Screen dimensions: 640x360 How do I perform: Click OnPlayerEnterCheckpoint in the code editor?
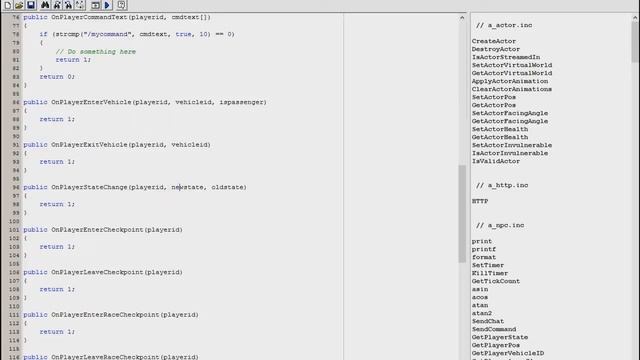pos(98,229)
